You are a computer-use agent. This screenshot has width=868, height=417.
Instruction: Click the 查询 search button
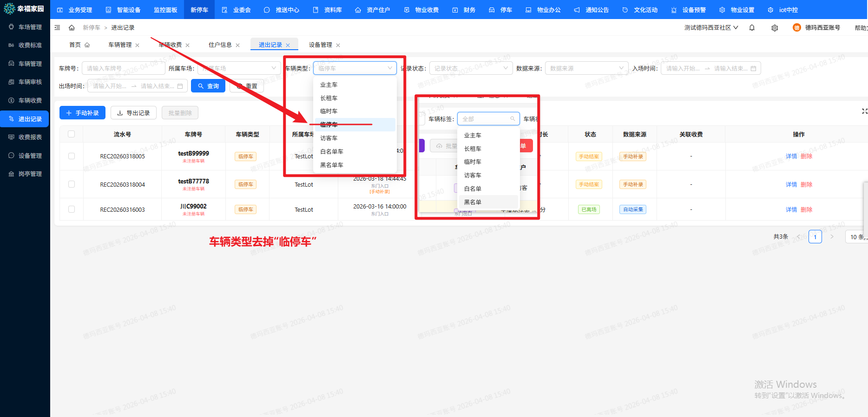(208, 86)
